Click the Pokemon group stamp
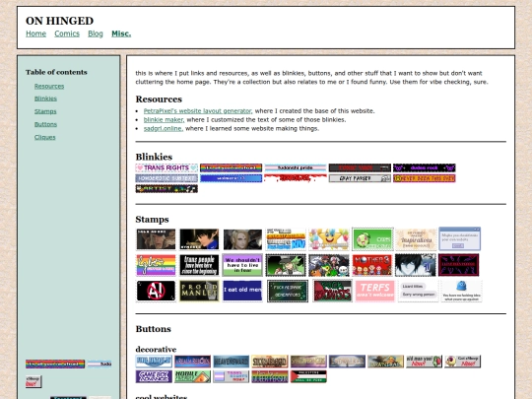Screen dimensions: 532x399 click(x=329, y=265)
